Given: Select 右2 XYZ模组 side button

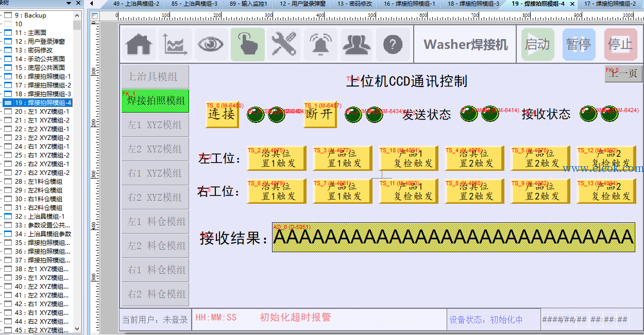Looking at the screenshot, I should (155, 198).
